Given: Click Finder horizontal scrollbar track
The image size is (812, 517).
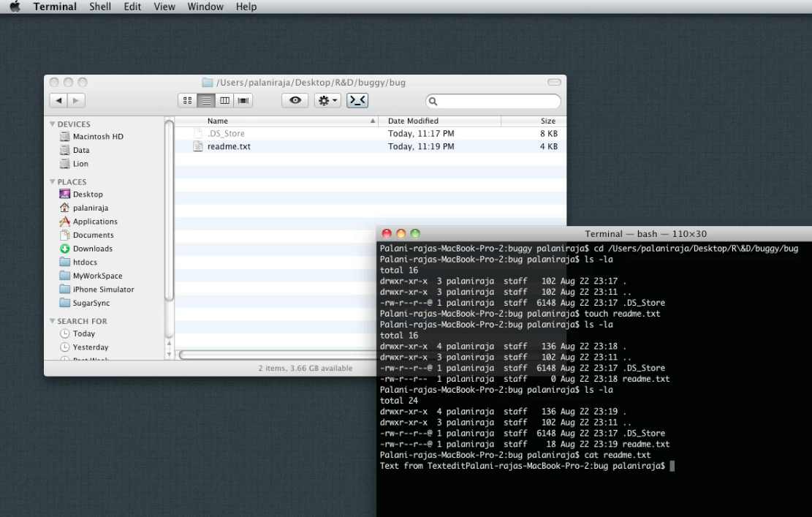Looking at the screenshot, I should tap(277, 355).
